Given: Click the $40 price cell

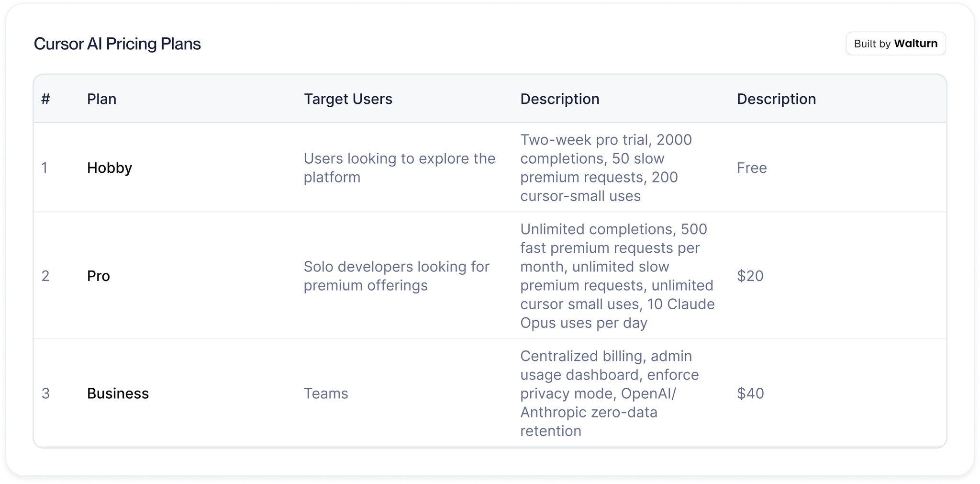Looking at the screenshot, I should pos(750,394).
